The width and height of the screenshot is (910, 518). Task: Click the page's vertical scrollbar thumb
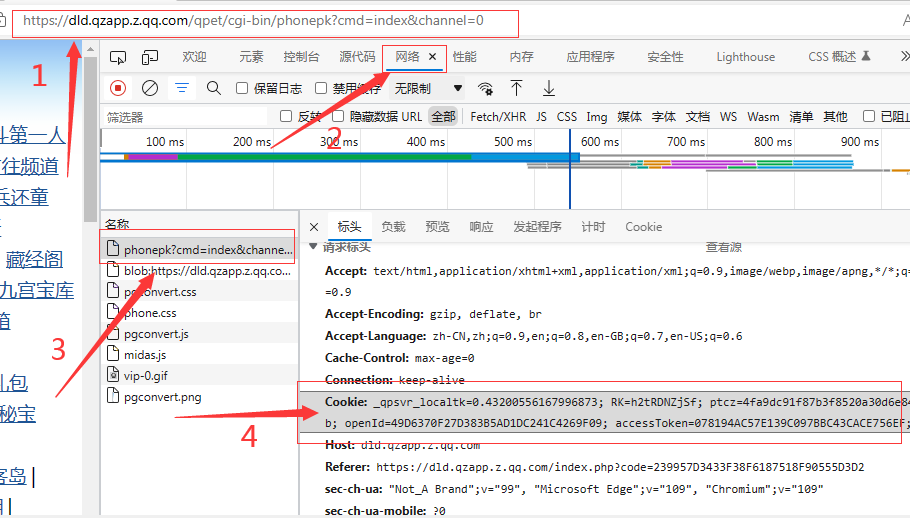pos(91,140)
